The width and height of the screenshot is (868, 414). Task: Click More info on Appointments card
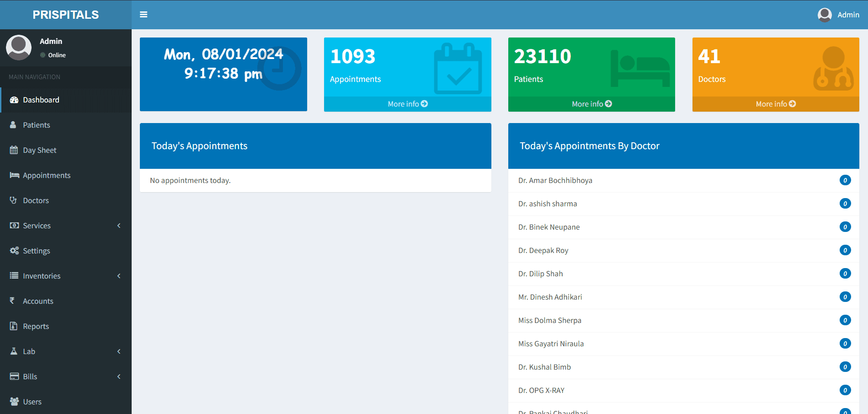coord(408,104)
